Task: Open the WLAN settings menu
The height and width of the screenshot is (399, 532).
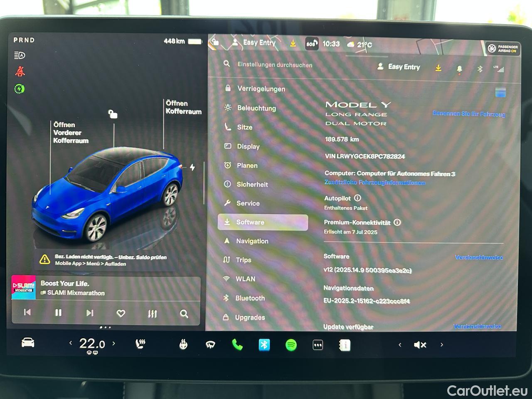Action: [x=239, y=279]
